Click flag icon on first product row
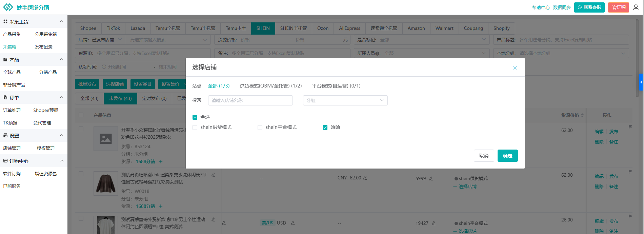 coord(630,127)
